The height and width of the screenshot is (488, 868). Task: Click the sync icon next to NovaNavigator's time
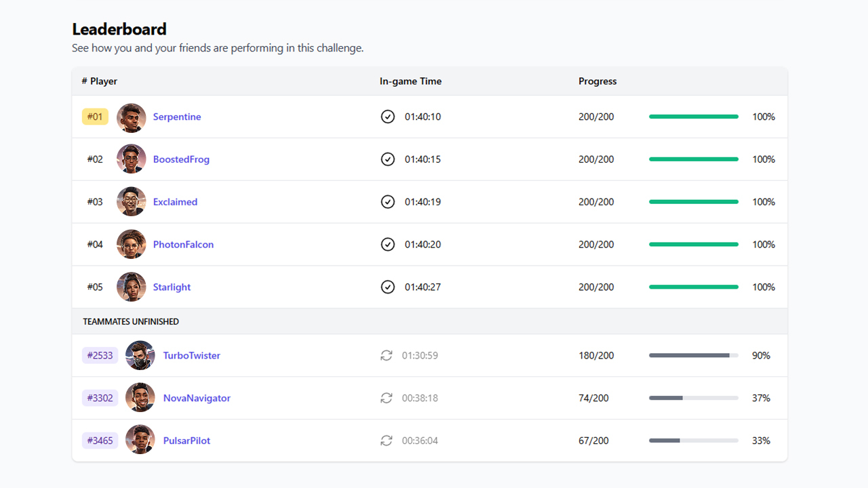(x=387, y=398)
